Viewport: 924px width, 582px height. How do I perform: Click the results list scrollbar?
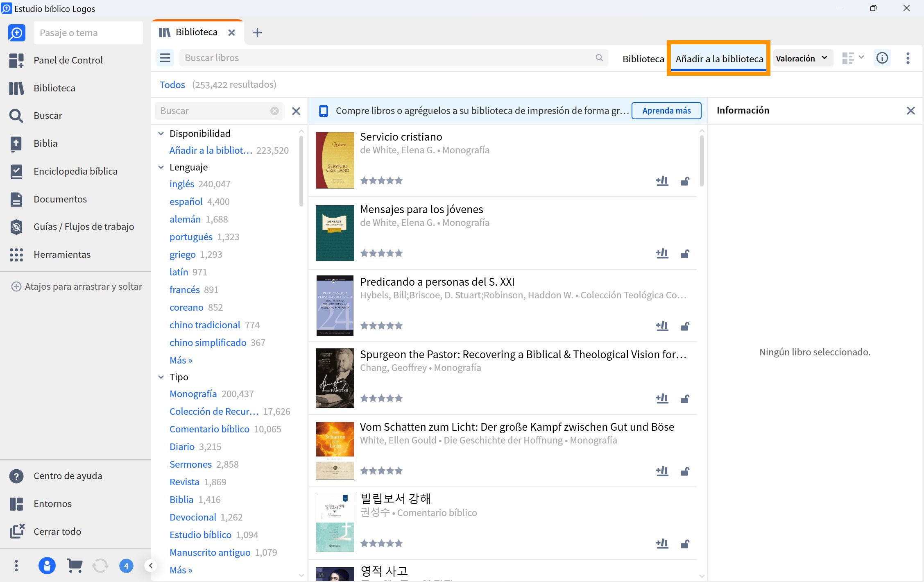(702, 161)
